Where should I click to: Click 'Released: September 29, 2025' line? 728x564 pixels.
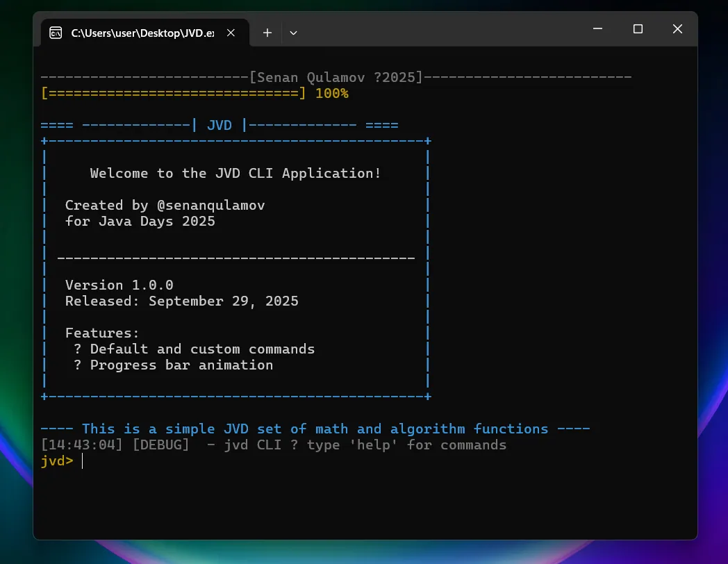[x=181, y=301]
